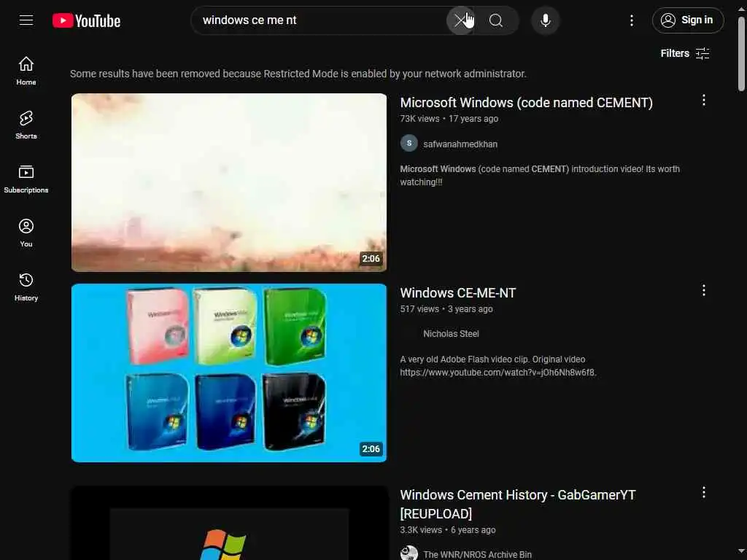Click the Restricted Mode notice text
Screen dimensions: 747x560
coord(298,74)
